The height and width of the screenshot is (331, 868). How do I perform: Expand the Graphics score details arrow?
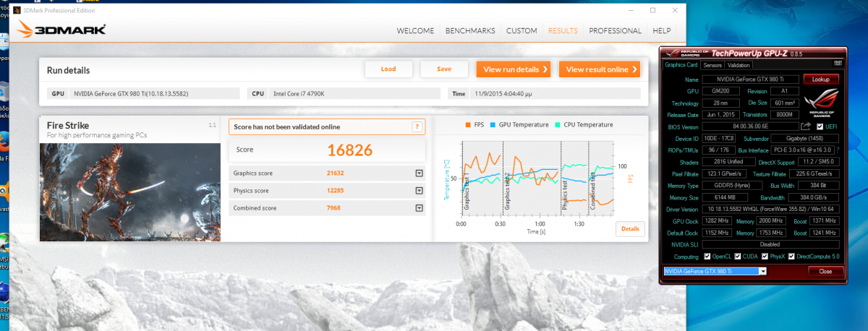pyautogui.click(x=418, y=173)
